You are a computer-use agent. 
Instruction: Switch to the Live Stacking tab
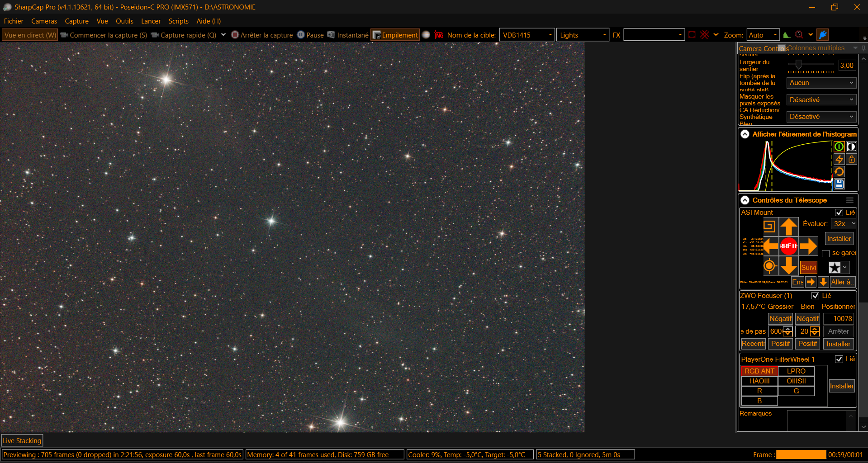pyautogui.click(x=22, y=441)
